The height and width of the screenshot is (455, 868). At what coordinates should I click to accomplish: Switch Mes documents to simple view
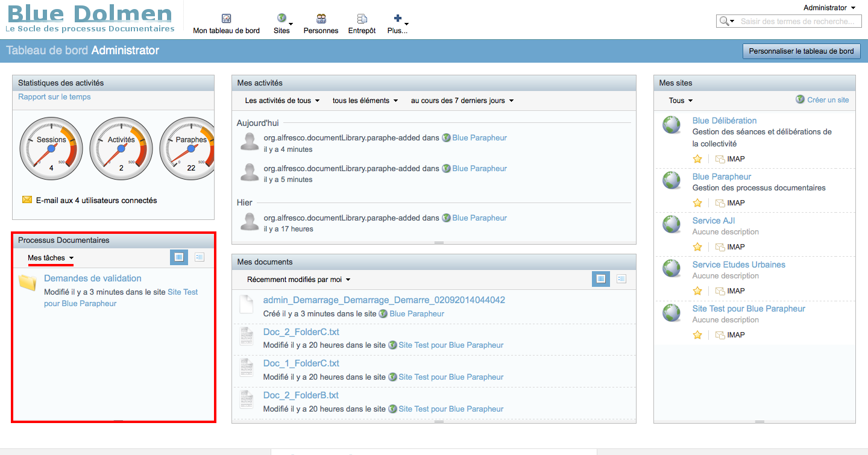pyautogui.click(x=601, y=279)
